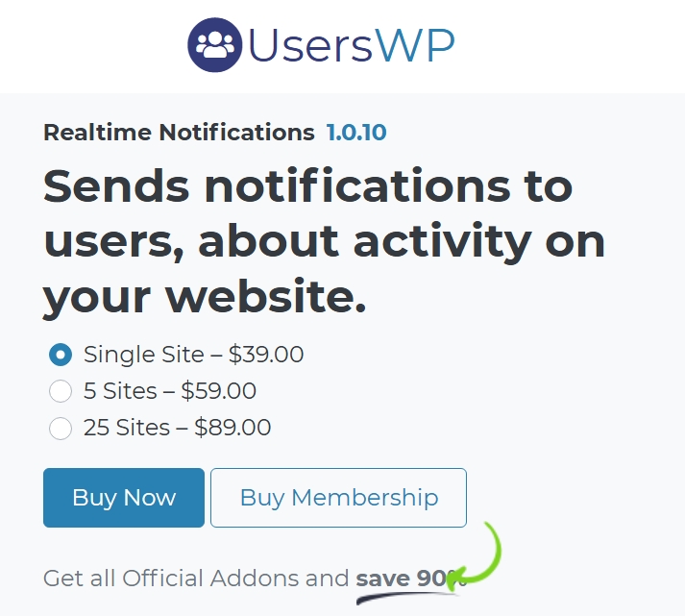The height and width of the screenshot is (616, 685).
Task: Click the version number 1.0.10
Action: coord(356,133)
